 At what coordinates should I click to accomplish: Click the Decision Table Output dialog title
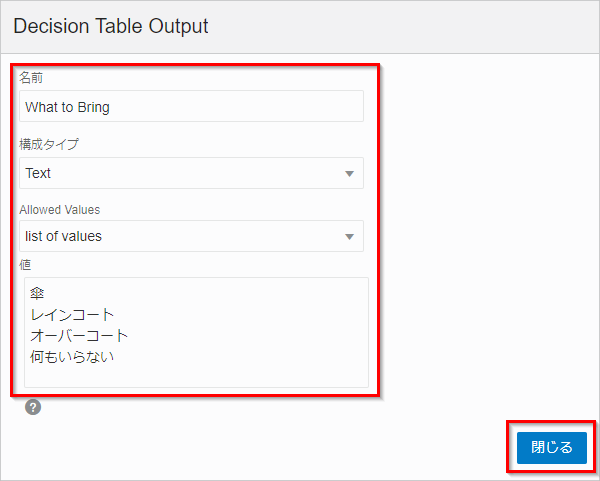111,27
